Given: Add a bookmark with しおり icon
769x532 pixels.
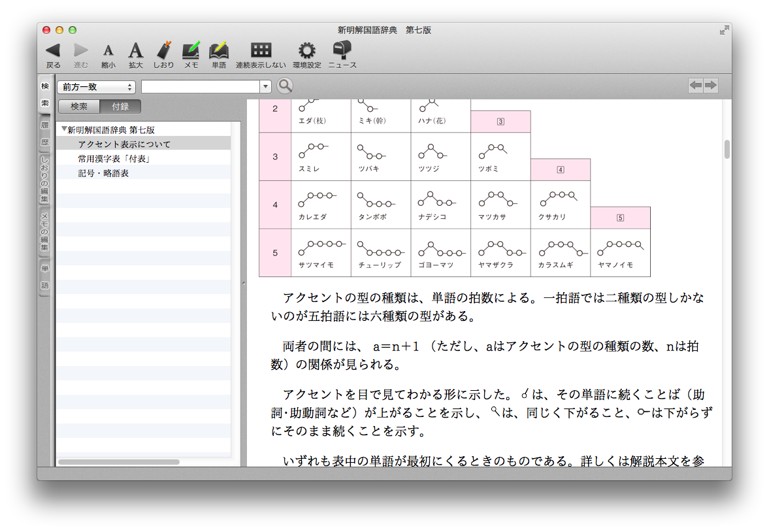Looking at the screenshot, I should click(x=164, y=50).
